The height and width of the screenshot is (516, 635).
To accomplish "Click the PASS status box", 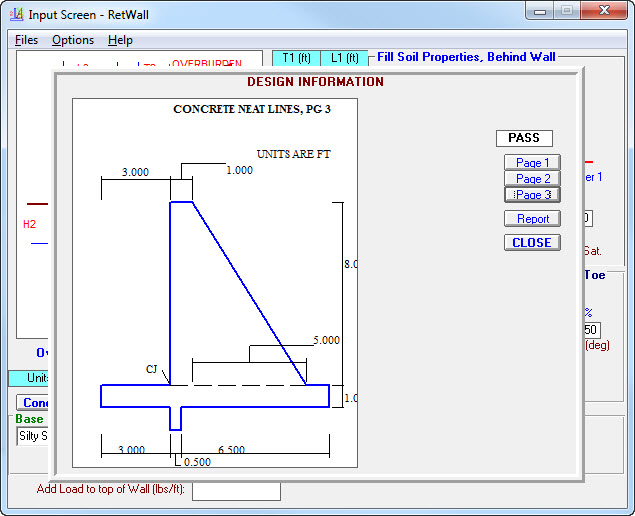I will pos(524,138).
